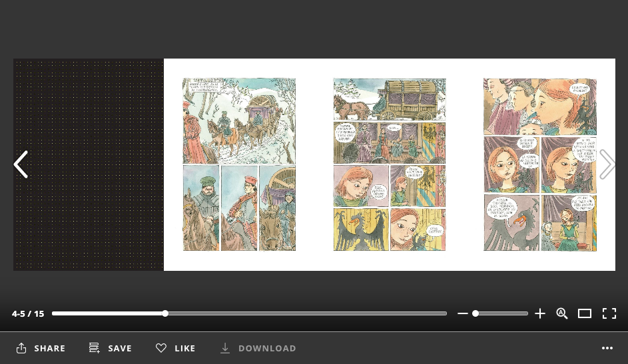Go to previous page with left arrow

click(x=21, y=164)
